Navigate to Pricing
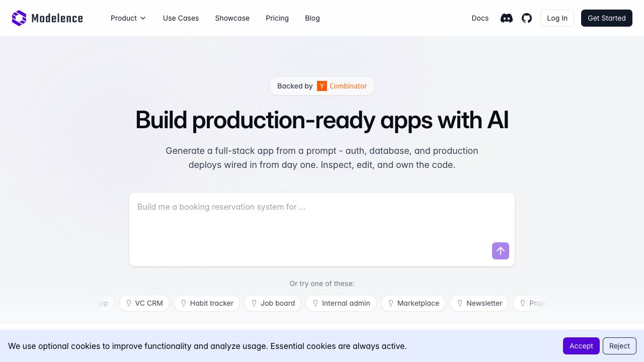This screenshot has height=362, width=644. (x=277, y=18)
